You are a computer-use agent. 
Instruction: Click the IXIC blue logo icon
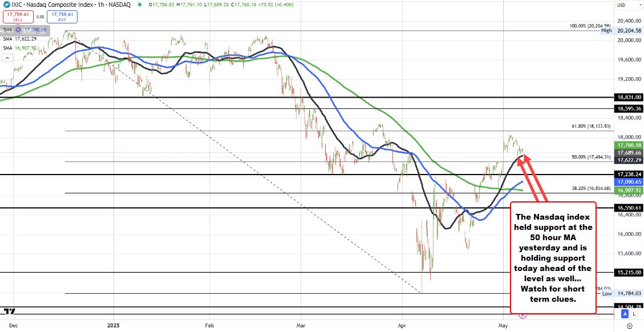tap(7, 5)
